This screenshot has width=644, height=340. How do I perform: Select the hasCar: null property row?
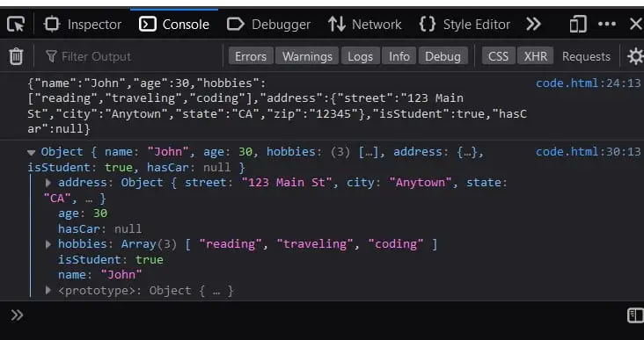tap(99, 228)
